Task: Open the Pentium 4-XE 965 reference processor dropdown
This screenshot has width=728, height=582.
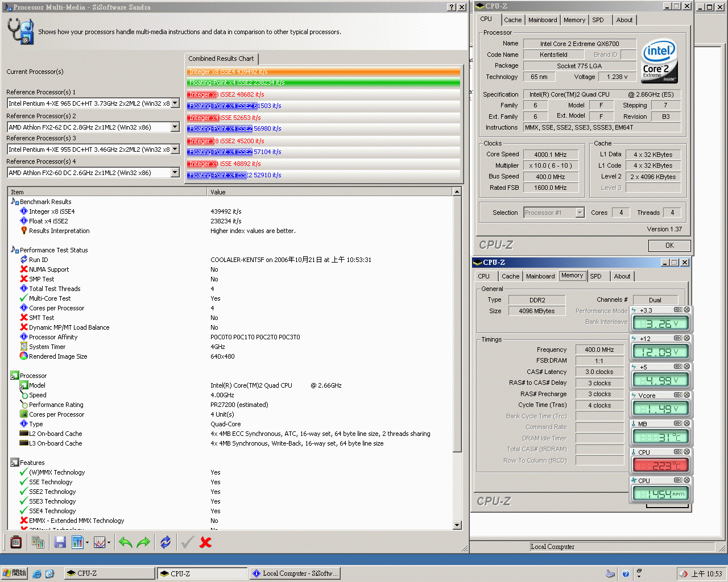Action: 175,103
